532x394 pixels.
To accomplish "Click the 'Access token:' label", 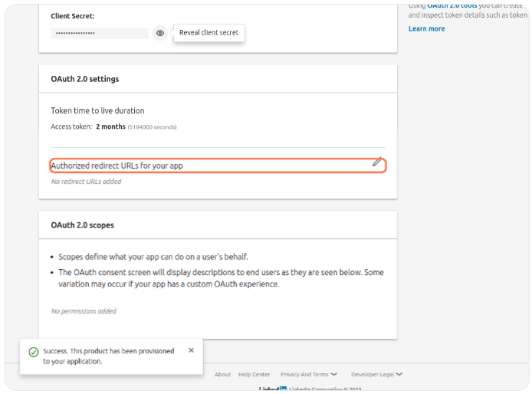I will pos(71,126).
